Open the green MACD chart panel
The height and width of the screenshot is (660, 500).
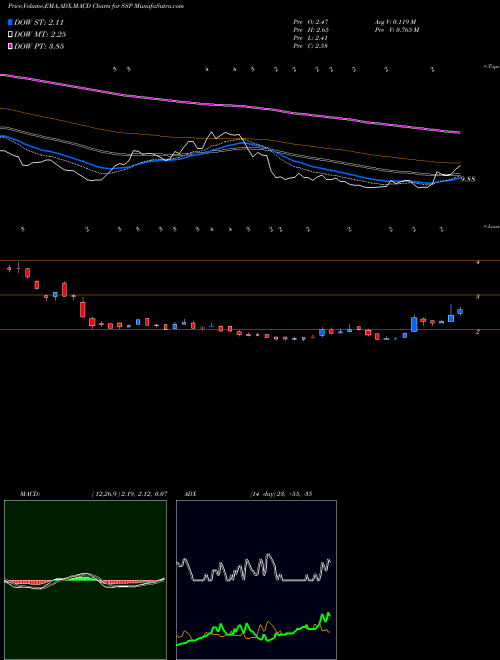pyautogui.click(x=85, y=580)
